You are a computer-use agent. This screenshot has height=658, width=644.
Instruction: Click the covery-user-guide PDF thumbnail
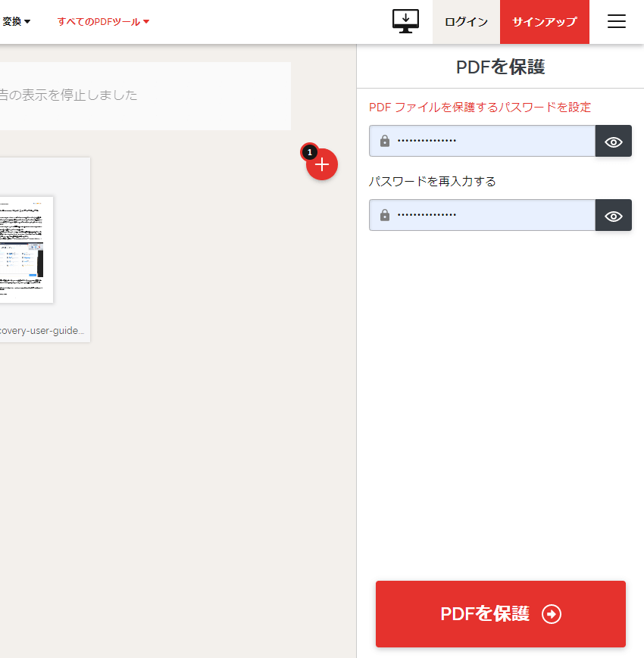pyautogui.click(x=27, y=250)
